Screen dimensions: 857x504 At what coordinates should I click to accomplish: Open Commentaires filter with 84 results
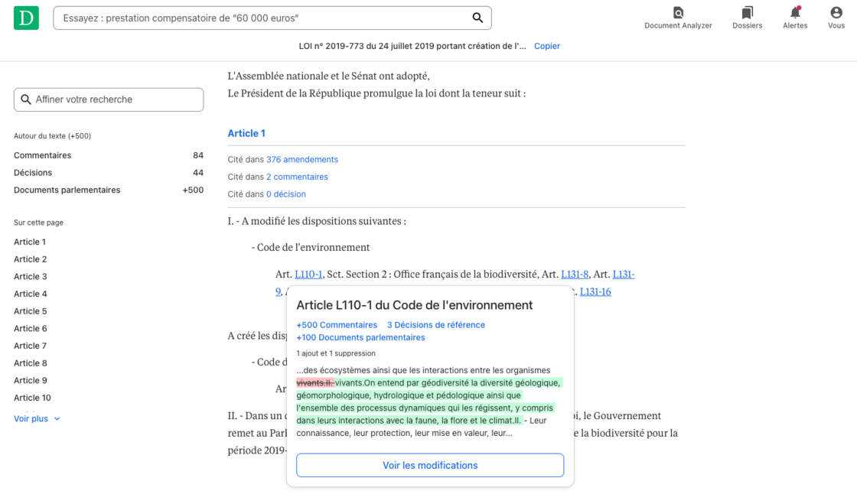pyautogui.click(x=108, y=155)
